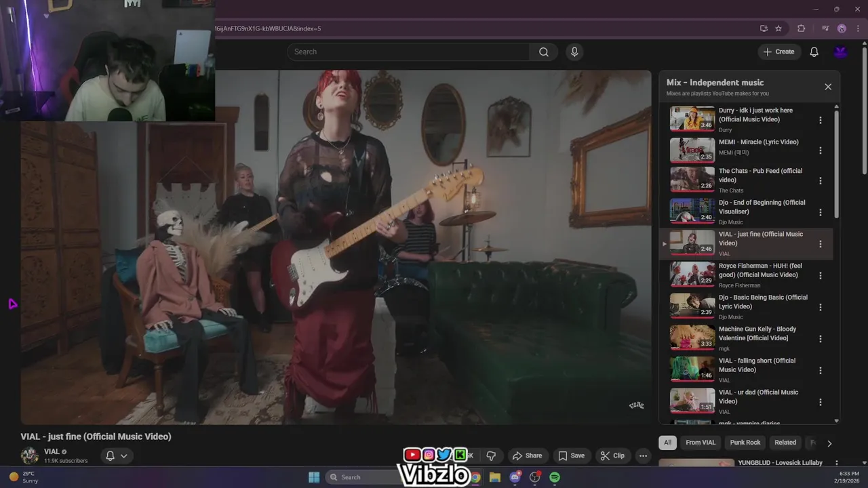Screen dimensions: 868x488
Task: Open more actions three-dot button below video
Action: click(x=643, y=455)
